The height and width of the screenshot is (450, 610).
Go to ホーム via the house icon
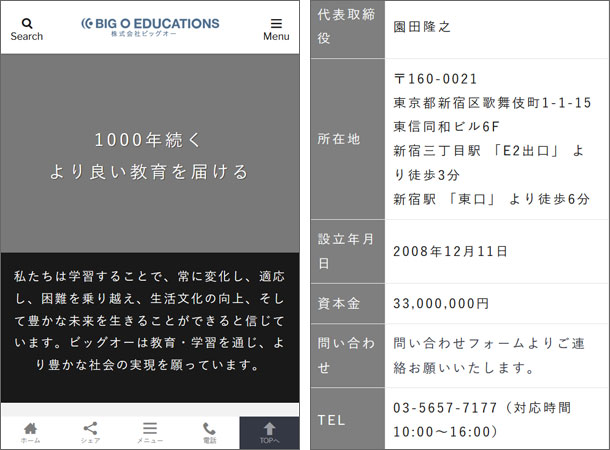[x=30, y=430]
